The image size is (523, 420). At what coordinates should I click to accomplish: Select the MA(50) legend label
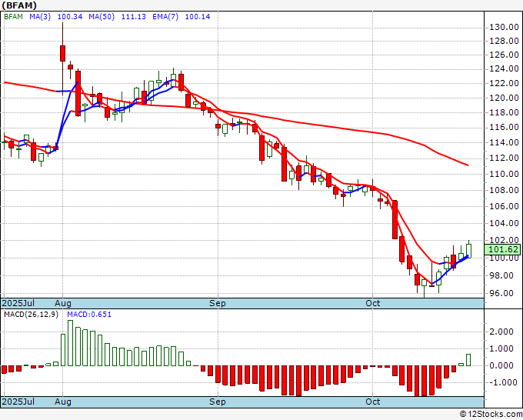[102, 17]
